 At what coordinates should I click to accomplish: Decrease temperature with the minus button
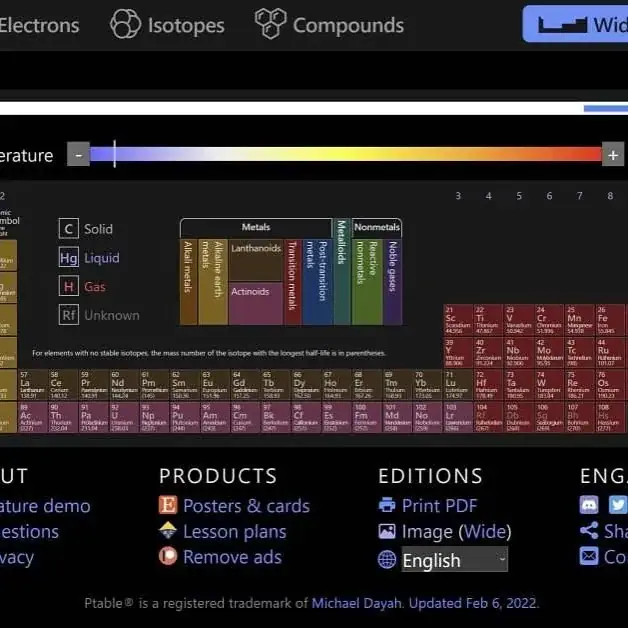click(x=78, y=154)
